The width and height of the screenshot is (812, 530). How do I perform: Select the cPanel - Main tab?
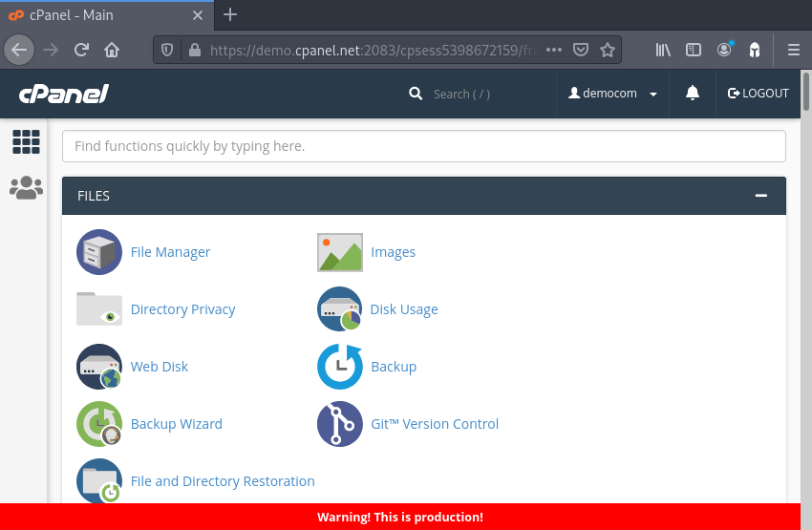107,15
